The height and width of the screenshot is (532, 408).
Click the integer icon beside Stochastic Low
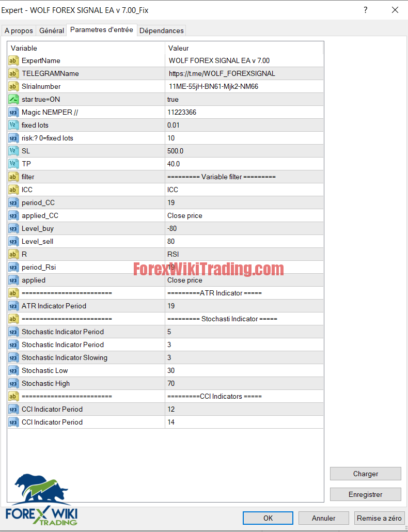click(13, 370)
